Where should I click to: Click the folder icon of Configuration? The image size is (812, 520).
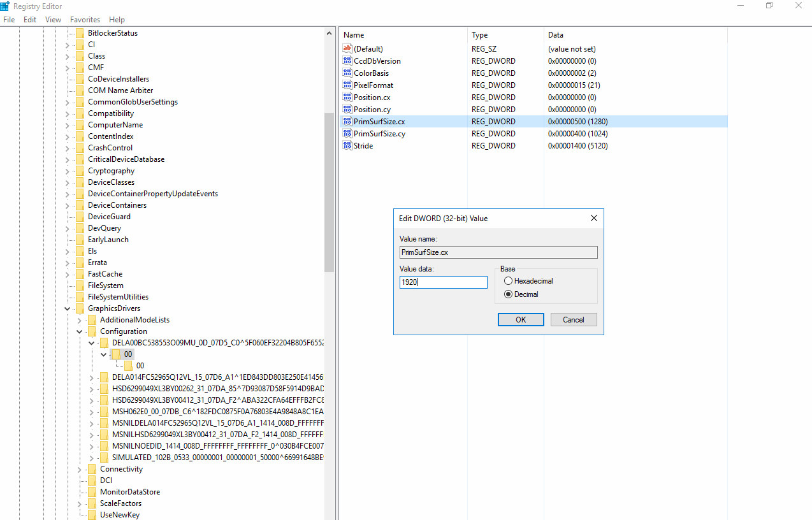[x=92, y=331]
